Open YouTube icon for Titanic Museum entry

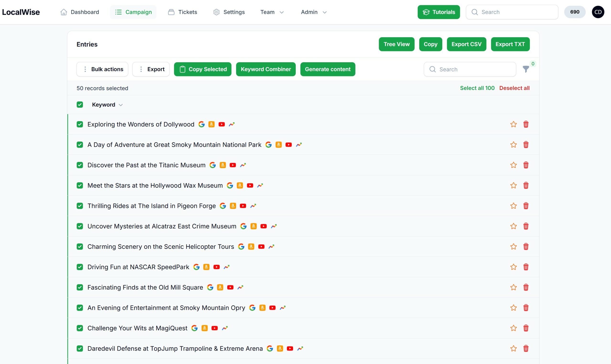[233, 165]
